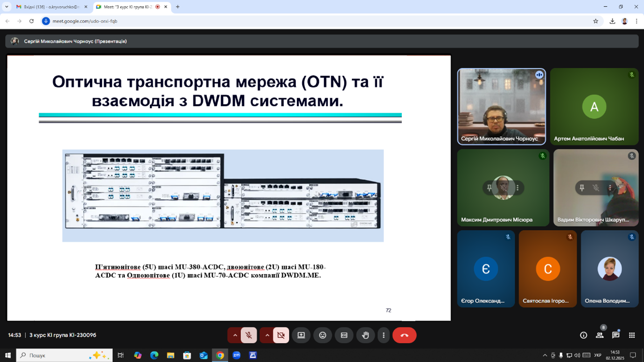This screenshot has width=644, height=362.
Task: Open audio settings arrow beside microphone
Action: (x=235, y=335)
